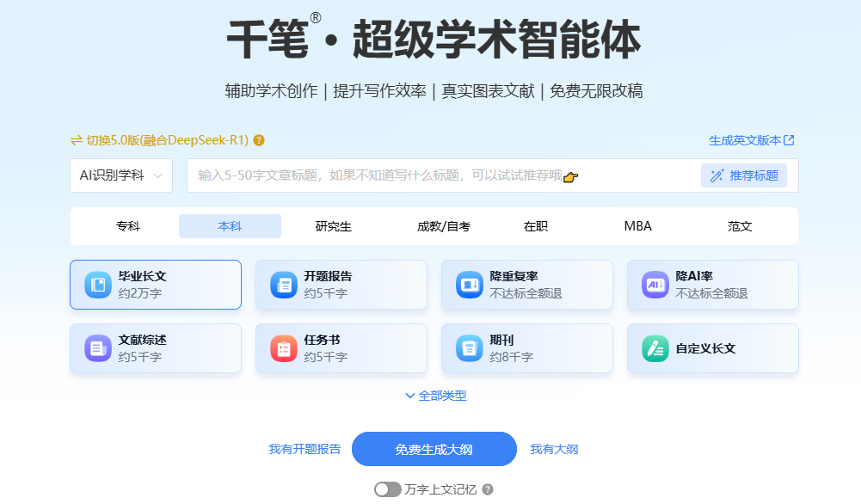Viewport: 861px width, 504px height.
Task: Switch to 5.0版 DeepSeek-R1 version
Action: tap(160, 140)
